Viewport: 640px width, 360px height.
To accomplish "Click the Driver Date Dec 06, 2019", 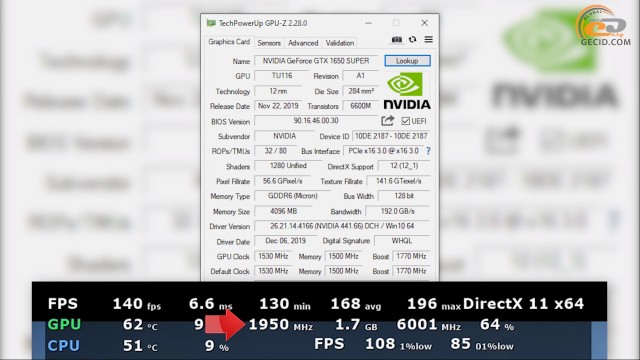I will coord(285,241).
